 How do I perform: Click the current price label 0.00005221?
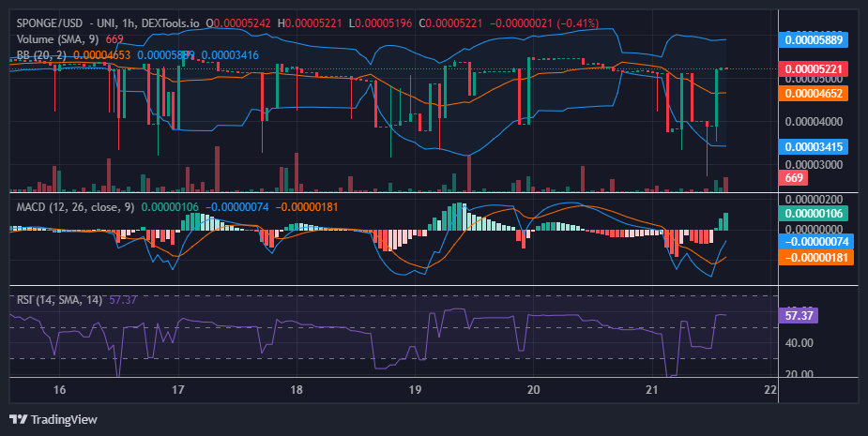point(814,69)
